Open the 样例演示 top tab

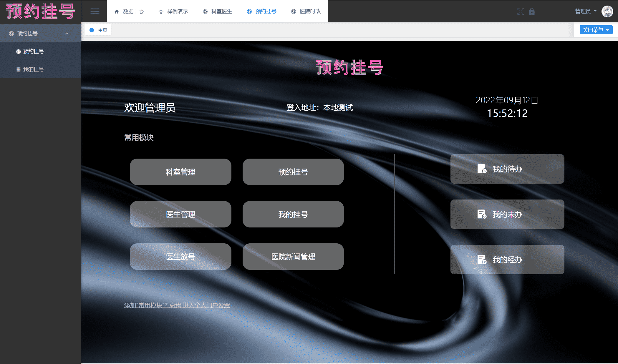click(x=173, y=11)
